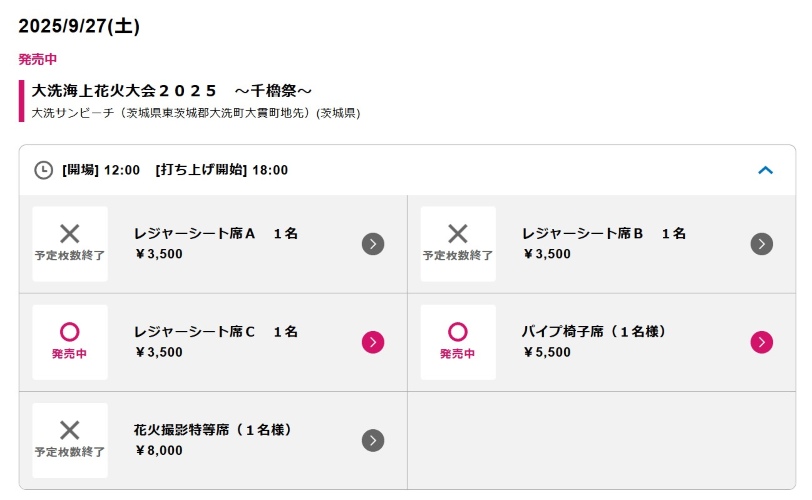Click the X sold-out badge for レジャーシート席A
The height and width of the screenshot is (500, 812).
pyautogui.click(x=70, y=244)
